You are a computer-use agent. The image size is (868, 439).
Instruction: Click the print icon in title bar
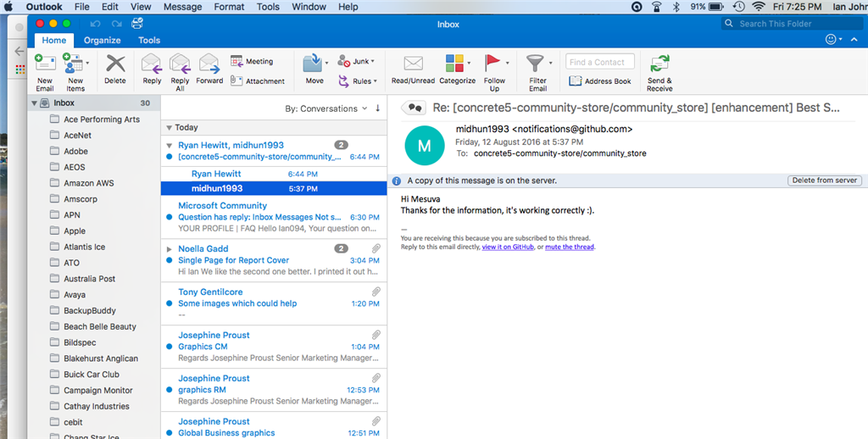tap(137, 23)
